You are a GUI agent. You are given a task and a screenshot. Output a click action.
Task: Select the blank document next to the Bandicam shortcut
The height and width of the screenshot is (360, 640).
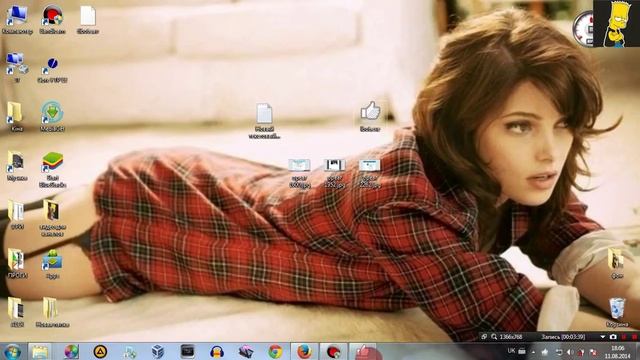point(88,20)
